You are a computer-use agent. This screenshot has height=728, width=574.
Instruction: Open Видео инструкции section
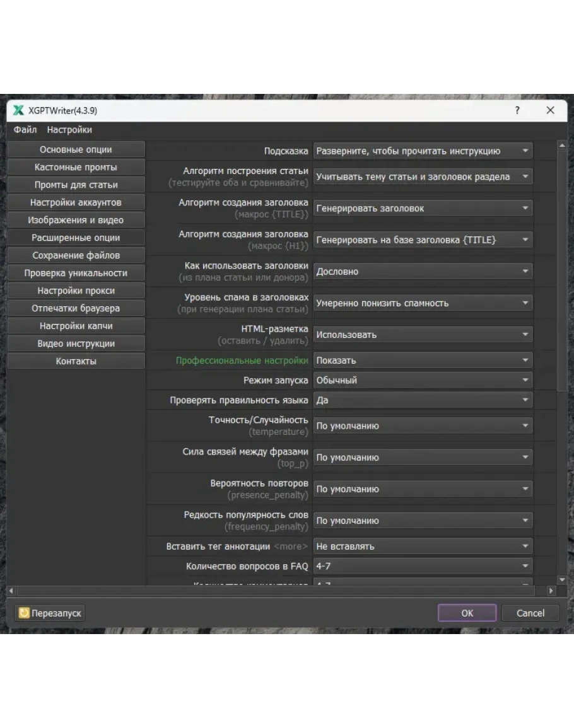pyautogui.click(x=76, y=344)
